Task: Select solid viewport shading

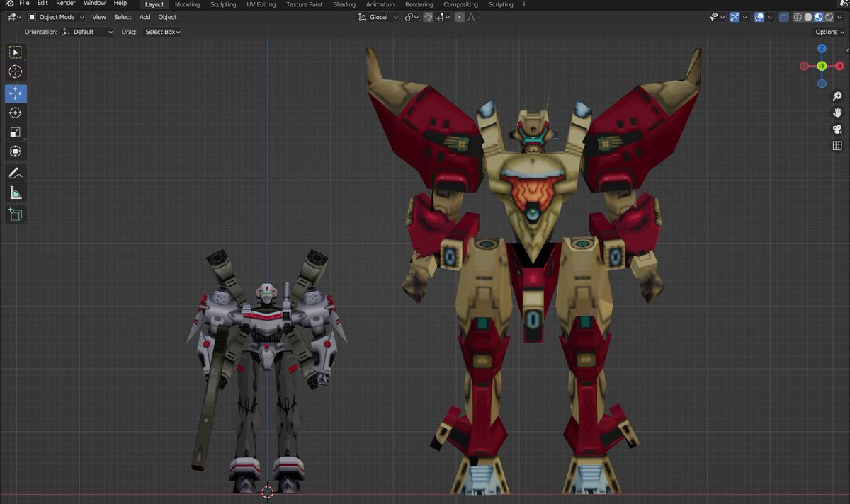Action: [x=808, y=17]
